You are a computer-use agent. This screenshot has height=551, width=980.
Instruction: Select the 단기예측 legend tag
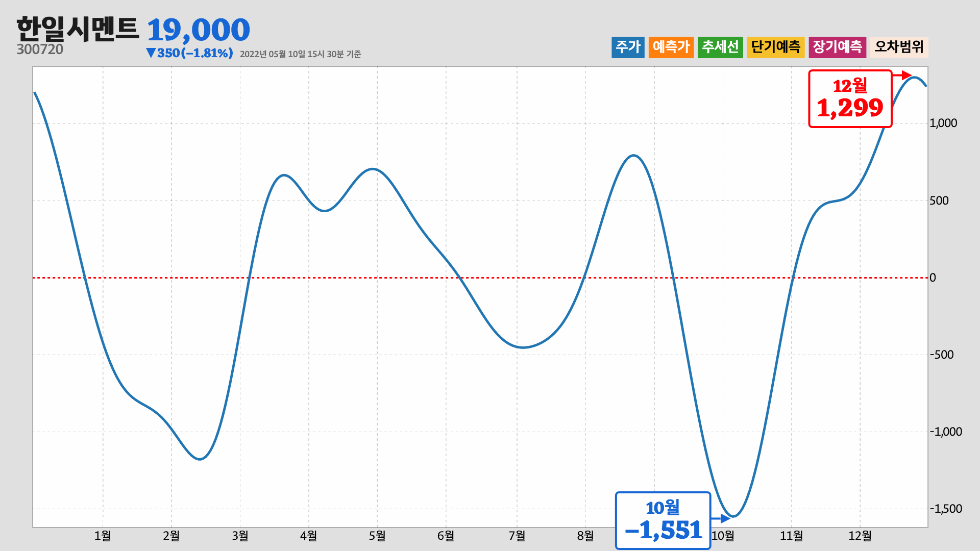[776, 47]
